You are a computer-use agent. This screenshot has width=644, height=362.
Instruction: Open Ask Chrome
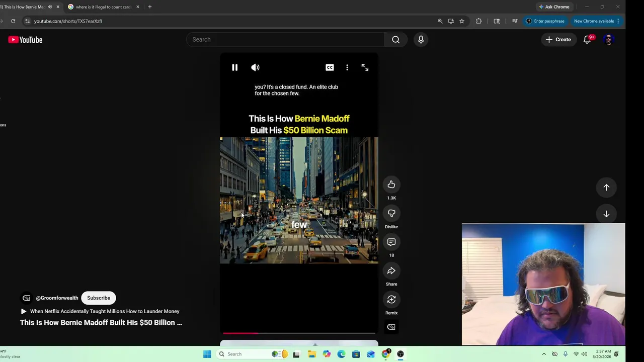554,7
